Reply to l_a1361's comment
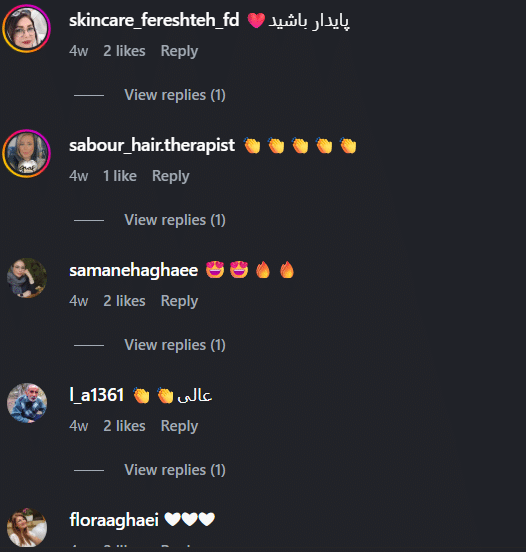 tap(179, 426)
